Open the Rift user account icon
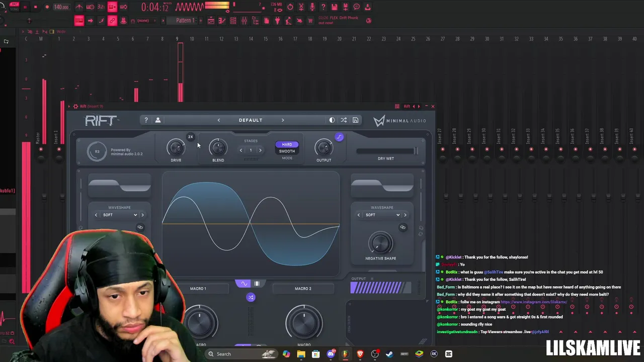 157,120
